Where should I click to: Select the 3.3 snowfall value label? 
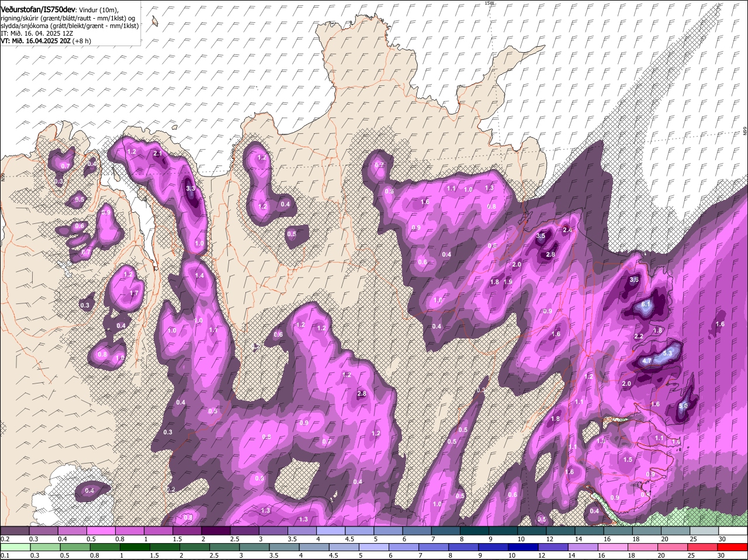[191, 189]
